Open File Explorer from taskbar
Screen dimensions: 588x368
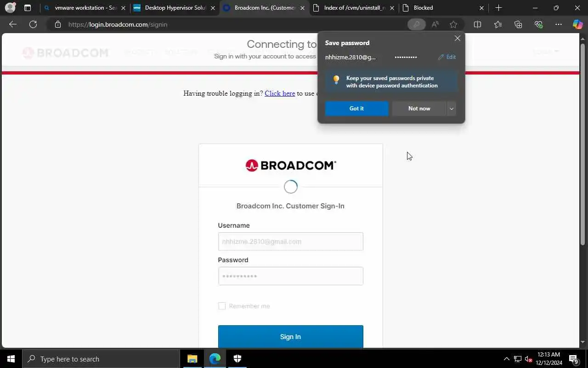[192, 359]
